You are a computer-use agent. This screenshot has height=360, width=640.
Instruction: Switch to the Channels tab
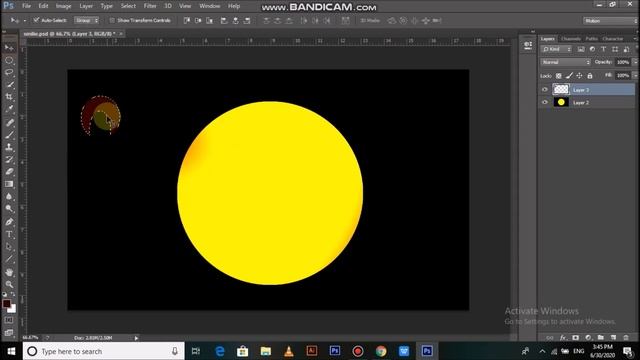571,39
